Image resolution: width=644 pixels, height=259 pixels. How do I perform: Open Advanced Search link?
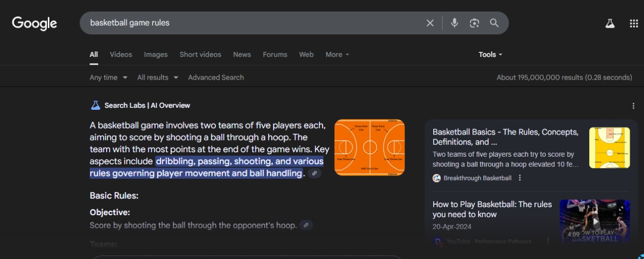216,78
